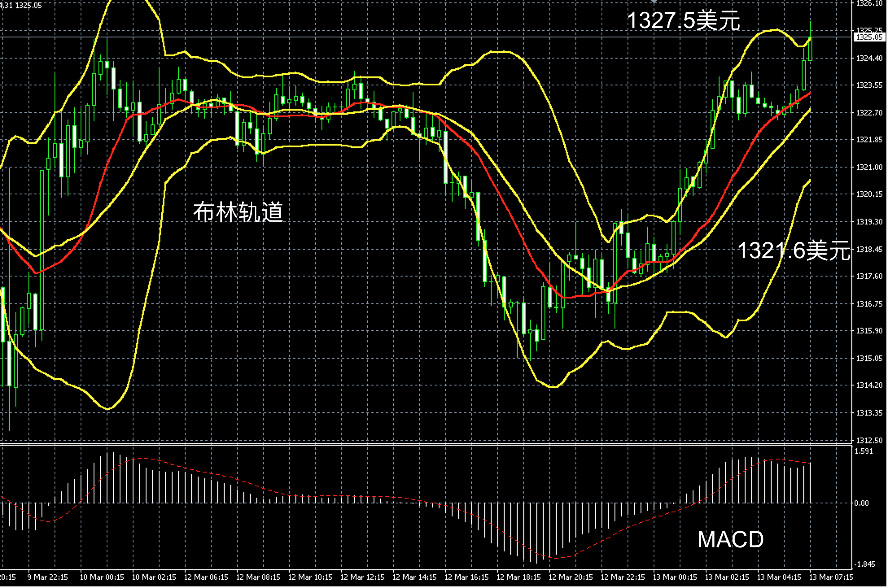Click the 13 Mar 02:15 time label
The image size is (888, 588).
[727, 577]
